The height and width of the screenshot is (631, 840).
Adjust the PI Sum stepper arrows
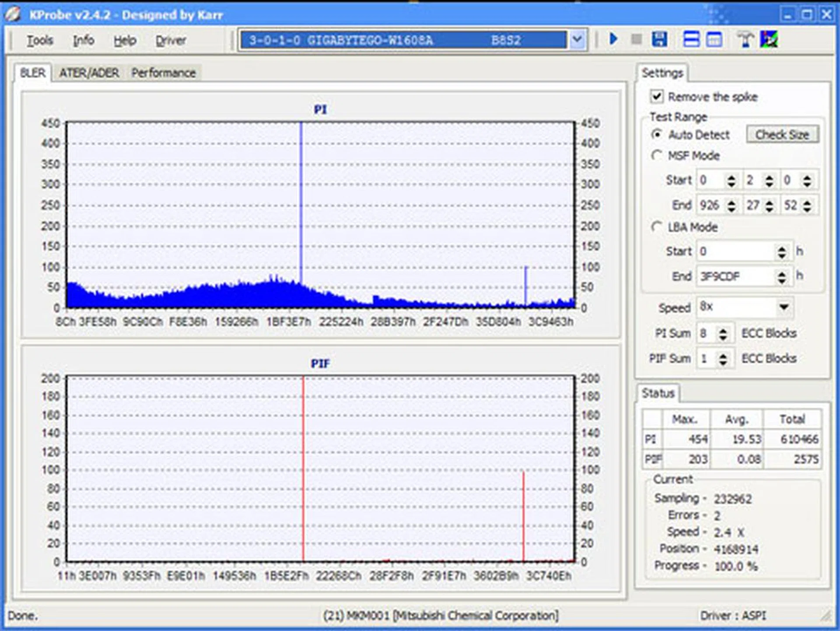[723, 334]
